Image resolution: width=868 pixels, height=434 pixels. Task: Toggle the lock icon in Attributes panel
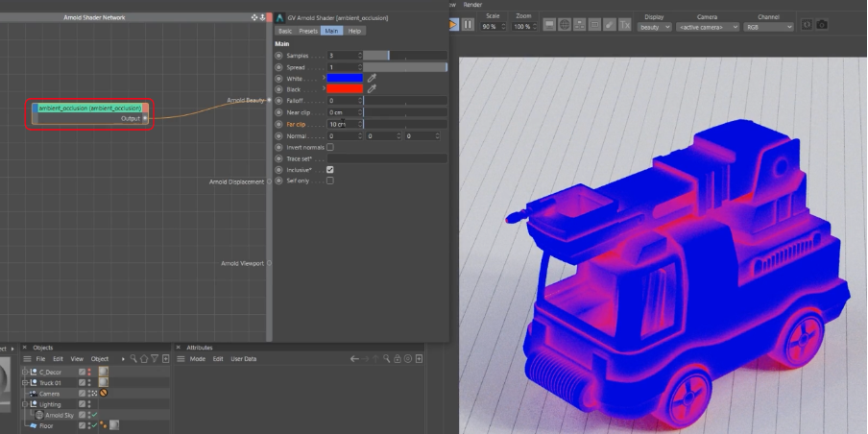click(x=398, y=359)
